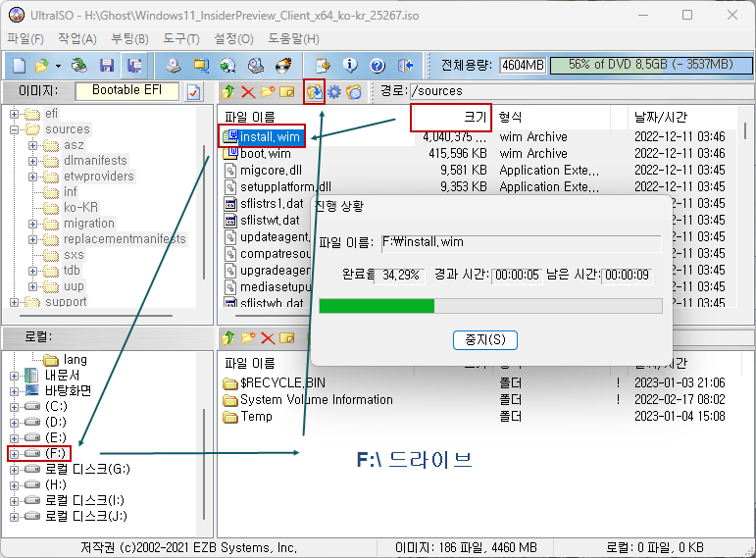Click the Exit door toolbar icon
Screen dimensions: 756x558
point(406,65)
